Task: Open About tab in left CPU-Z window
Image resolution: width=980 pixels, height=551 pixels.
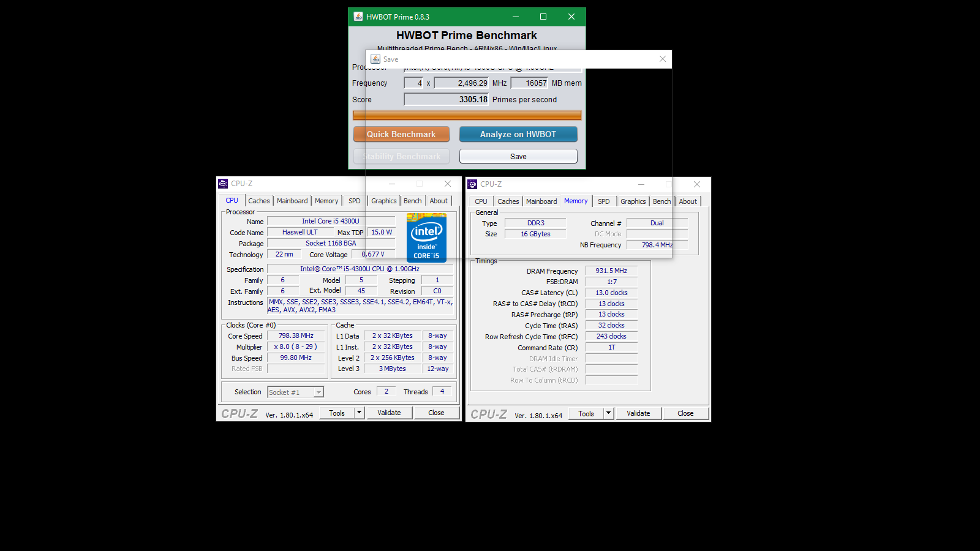Action: coord(439,201)
